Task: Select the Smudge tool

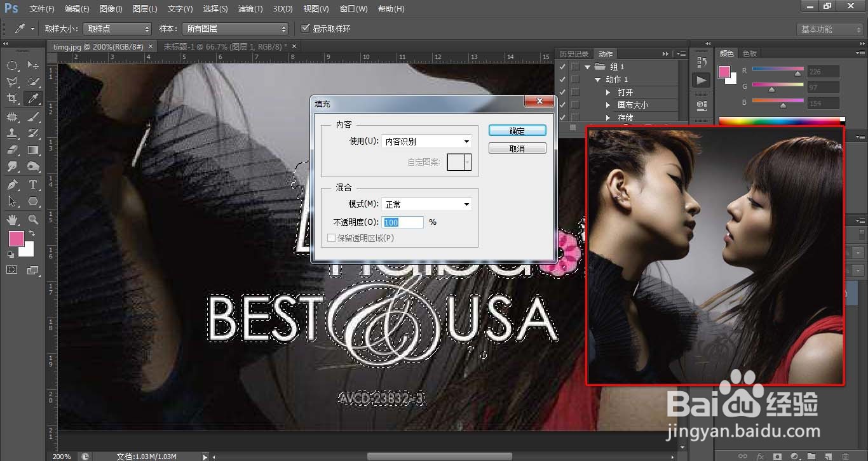Action: tap(12, 166)
